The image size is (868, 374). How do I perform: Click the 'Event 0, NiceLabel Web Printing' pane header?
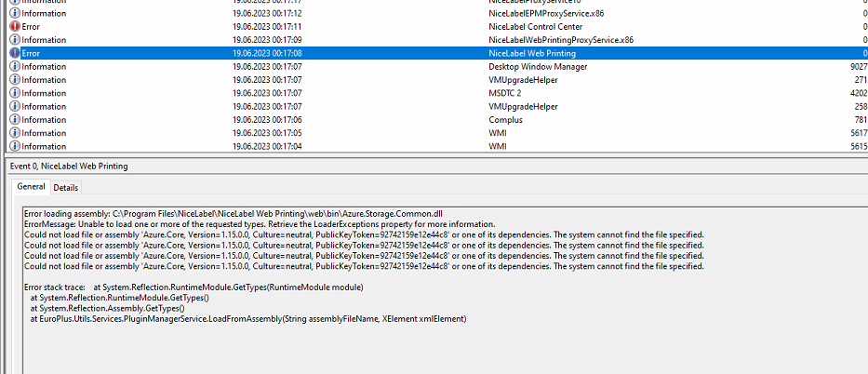click(x=69, y=166)
